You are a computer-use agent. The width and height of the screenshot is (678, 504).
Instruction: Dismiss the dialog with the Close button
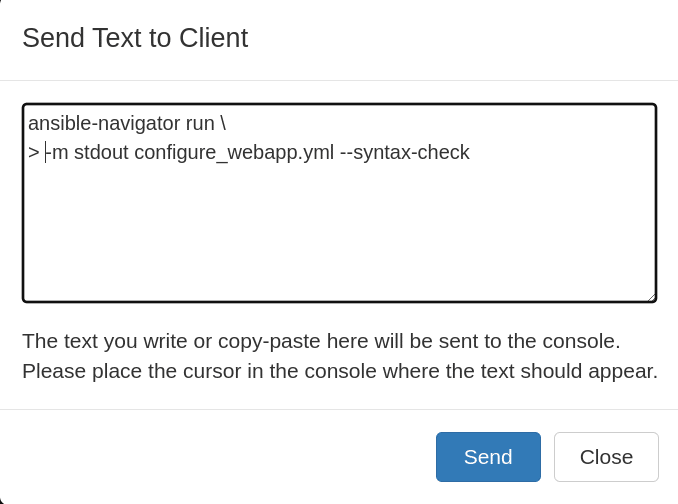tap(606, 457)
